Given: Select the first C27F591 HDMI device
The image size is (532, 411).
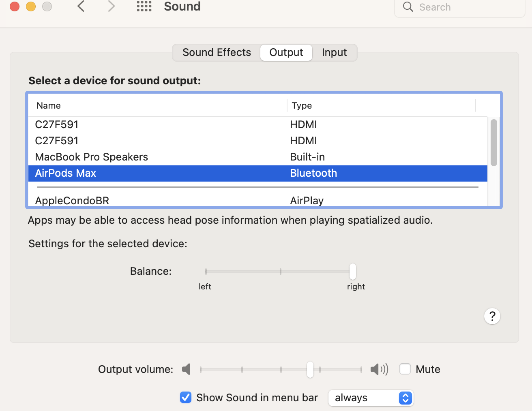Looking at the screenshot, I should pos(258,124).
